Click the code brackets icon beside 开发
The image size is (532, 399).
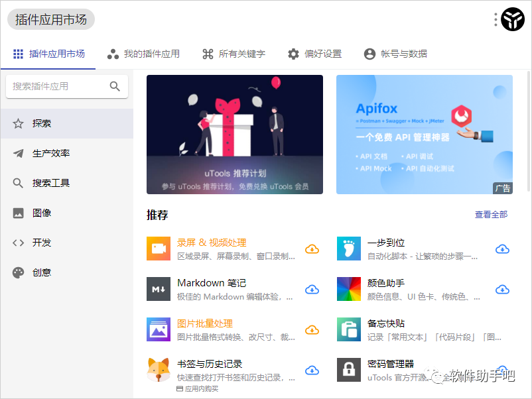[x=18, y=243]
